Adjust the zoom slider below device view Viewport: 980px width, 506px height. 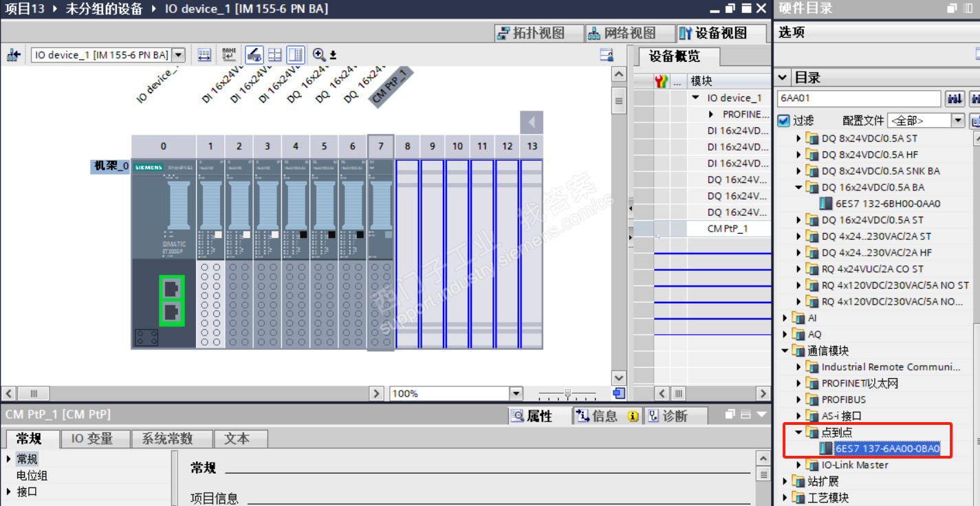click(x=567, y=394)
